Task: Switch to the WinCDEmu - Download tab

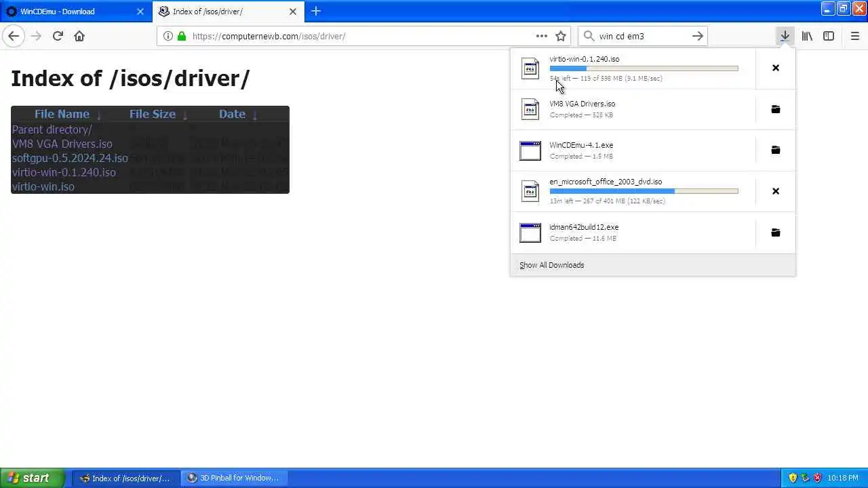Action: 75,12
